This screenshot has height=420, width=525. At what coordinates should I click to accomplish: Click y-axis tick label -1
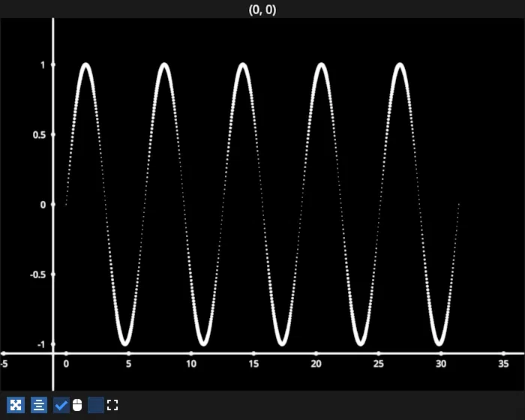click(41, 344)
